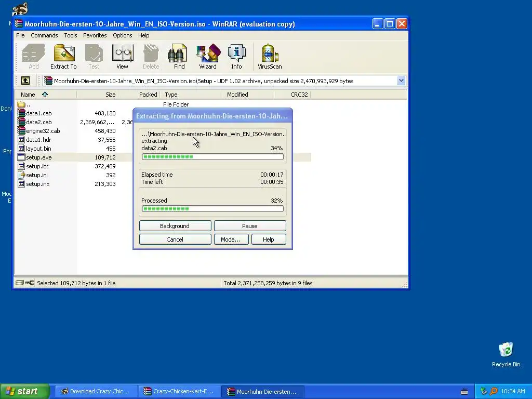Click size value 37,555
Viewport: 532px width, 399px height.
point(107,139)
